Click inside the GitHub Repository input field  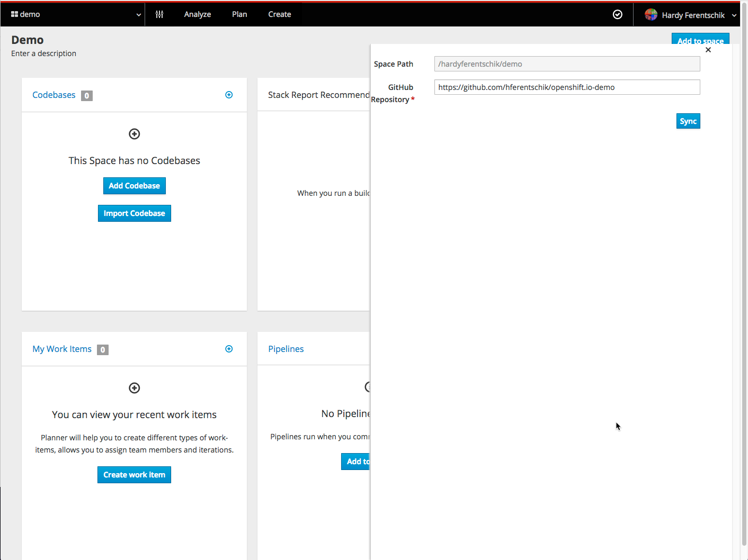(566, 87)
